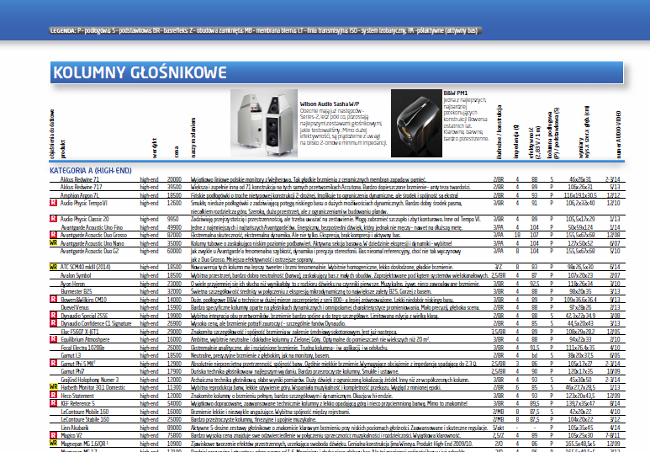This screenshot has height=452, width=650.
Task: Click the B&W PM1 caption title
Action: pos(455,93)
